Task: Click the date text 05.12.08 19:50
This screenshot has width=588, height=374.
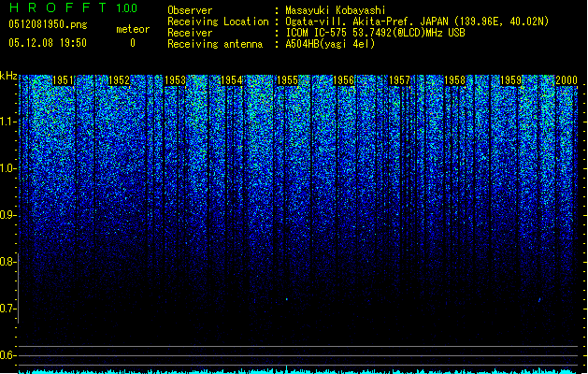Action: (48, 43)
